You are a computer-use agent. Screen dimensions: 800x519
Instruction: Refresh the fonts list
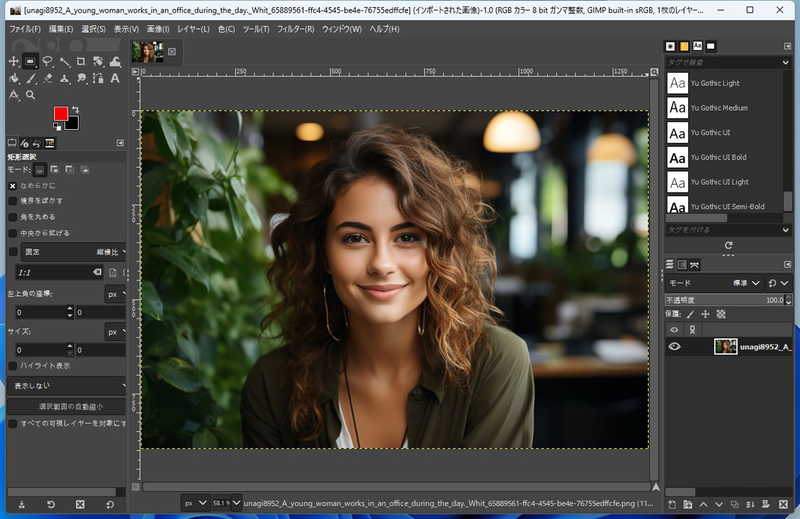pos(728,245)
